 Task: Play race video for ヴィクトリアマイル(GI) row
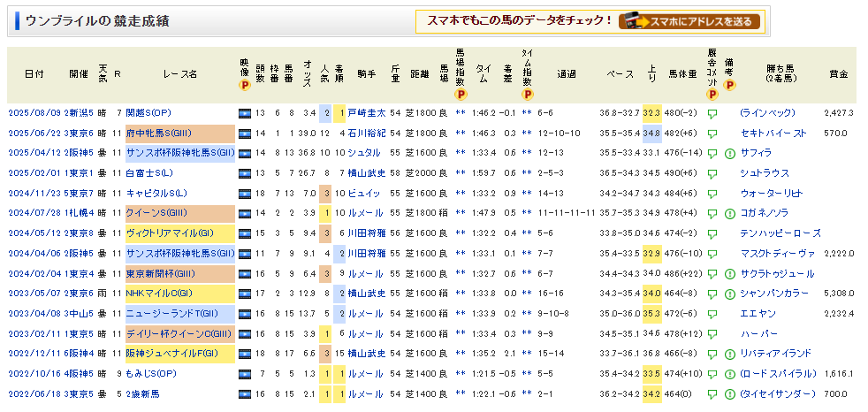point(244,233)
